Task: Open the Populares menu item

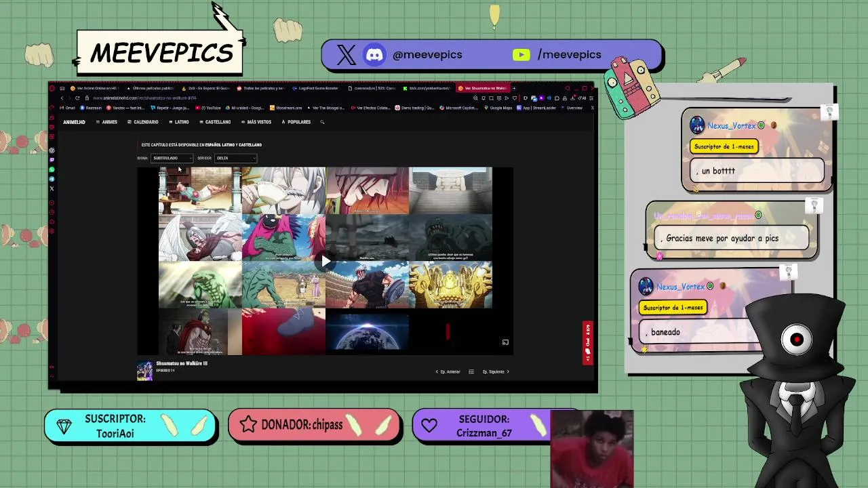Action: coord(296,122)
